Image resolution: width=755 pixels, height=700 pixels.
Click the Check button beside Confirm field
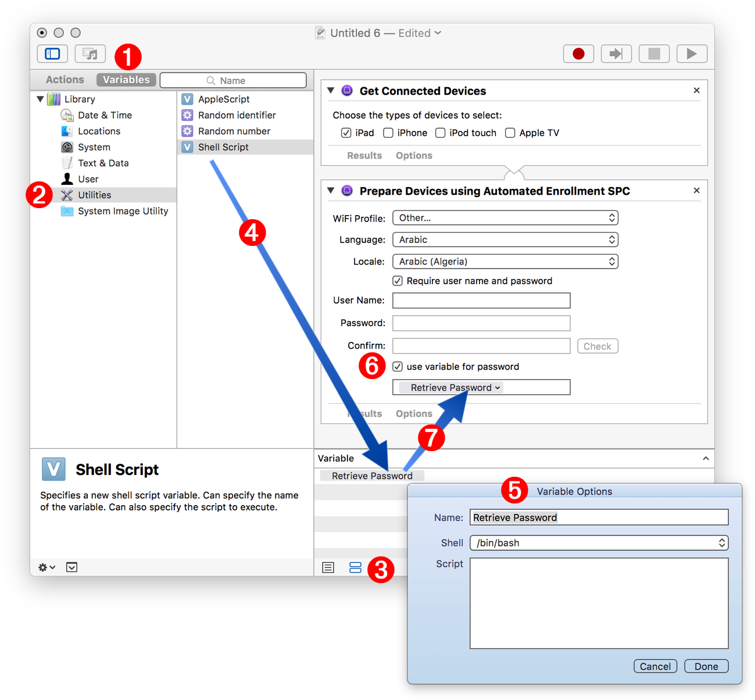click(597, 345)
